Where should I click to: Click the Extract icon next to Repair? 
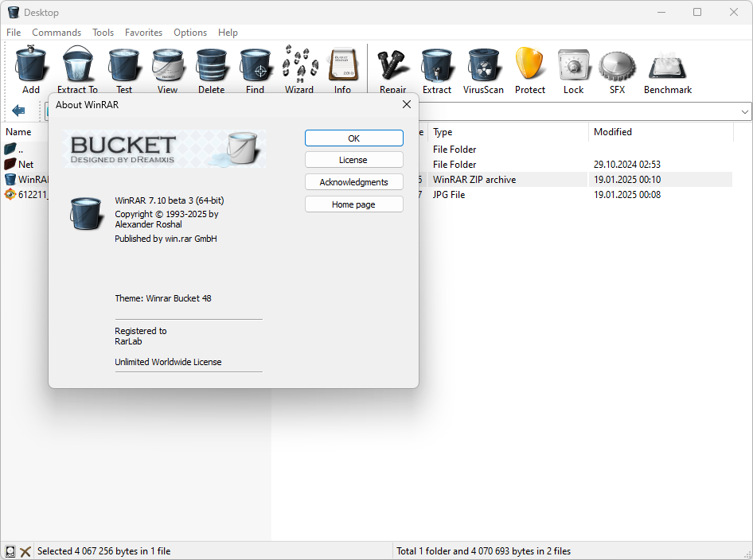tap(437, 64)
